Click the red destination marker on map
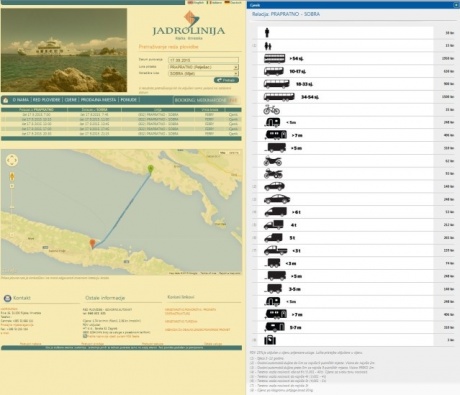The height and width of the screenshot is (395, 460). tap(93, 244)
